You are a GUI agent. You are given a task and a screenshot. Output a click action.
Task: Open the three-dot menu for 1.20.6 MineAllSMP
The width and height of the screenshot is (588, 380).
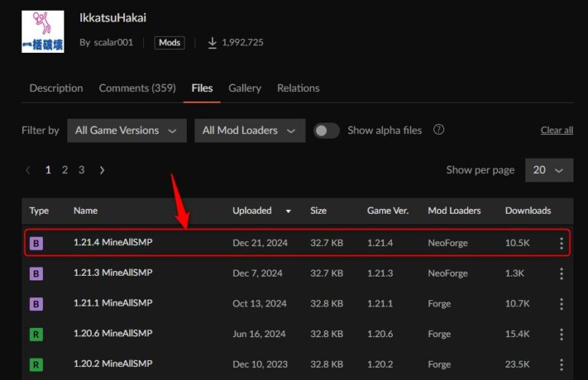pos(561,334)
